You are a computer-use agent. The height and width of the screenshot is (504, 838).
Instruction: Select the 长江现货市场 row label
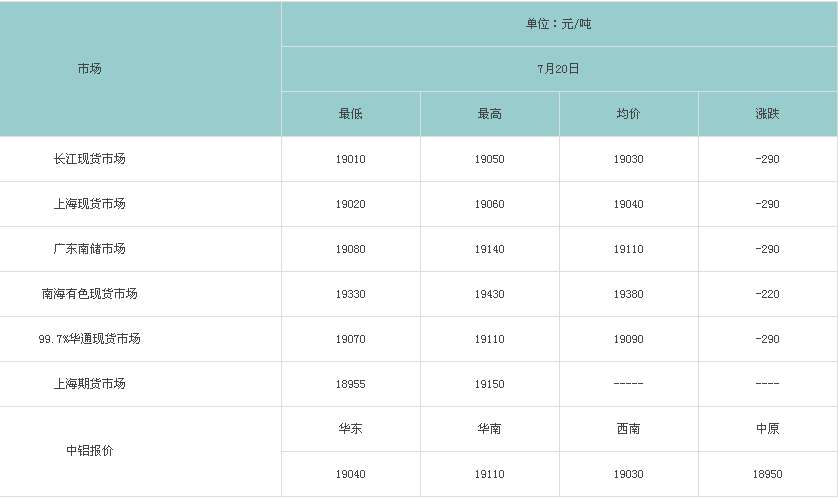click(x=89, y=159)
